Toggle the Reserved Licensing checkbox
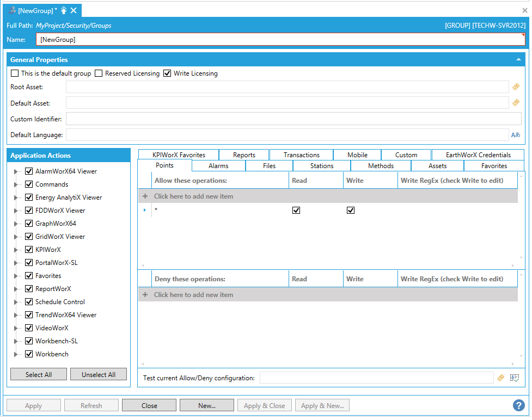Screen dimensions: 532x420 click(99, 73)
